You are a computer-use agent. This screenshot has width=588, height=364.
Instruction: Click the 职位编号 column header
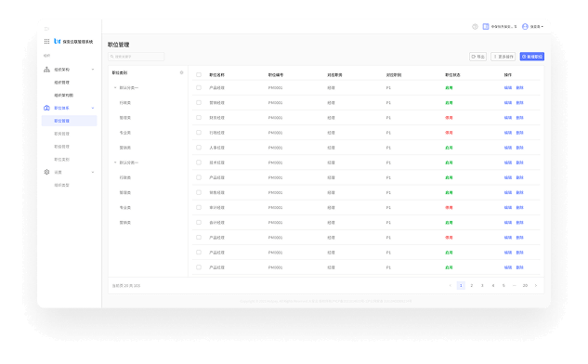tap(276, 75)
